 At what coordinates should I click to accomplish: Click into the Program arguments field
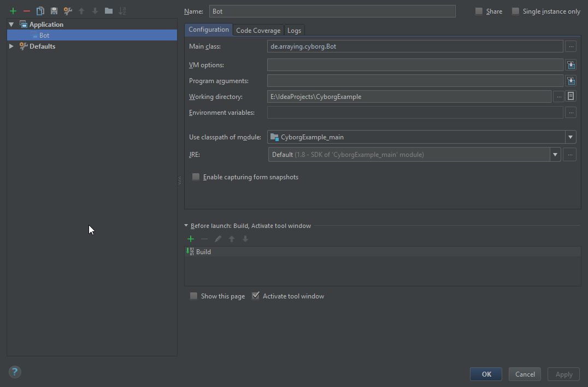(x=415, y=81)
